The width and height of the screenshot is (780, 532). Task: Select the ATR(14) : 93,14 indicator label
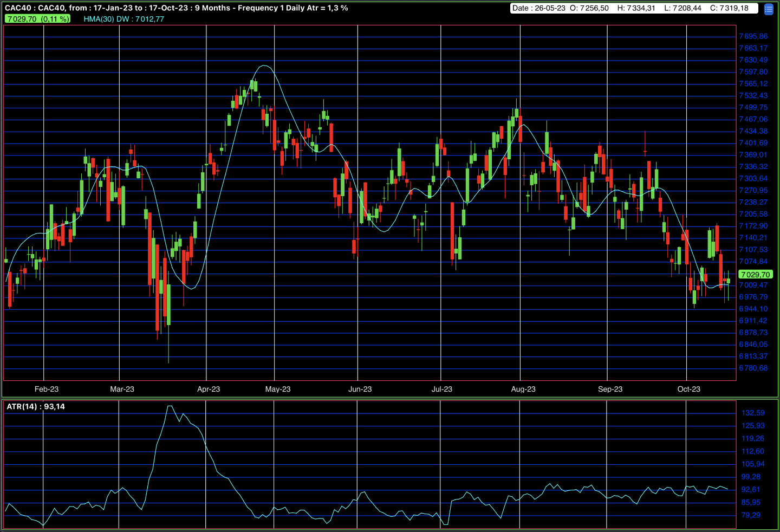[36, 406]
